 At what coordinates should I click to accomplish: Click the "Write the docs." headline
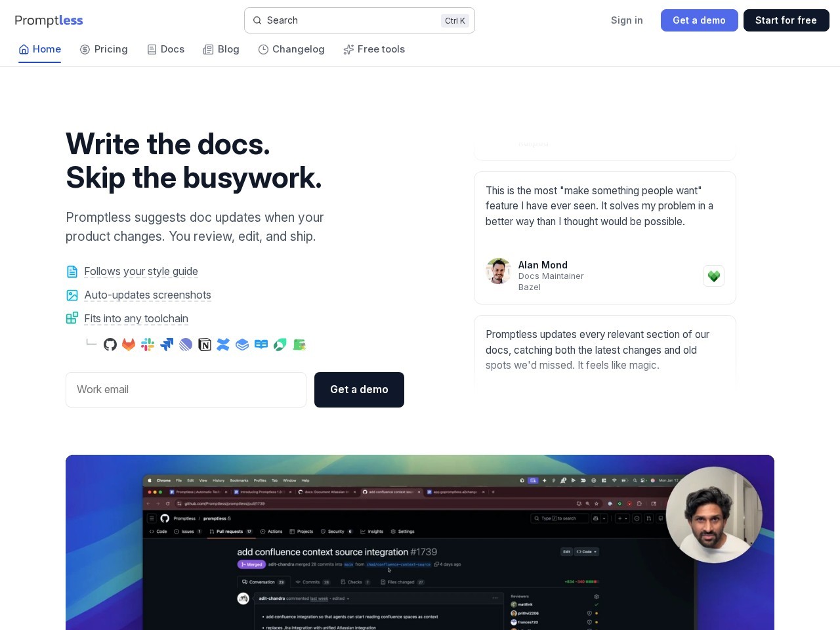(168, 144)
